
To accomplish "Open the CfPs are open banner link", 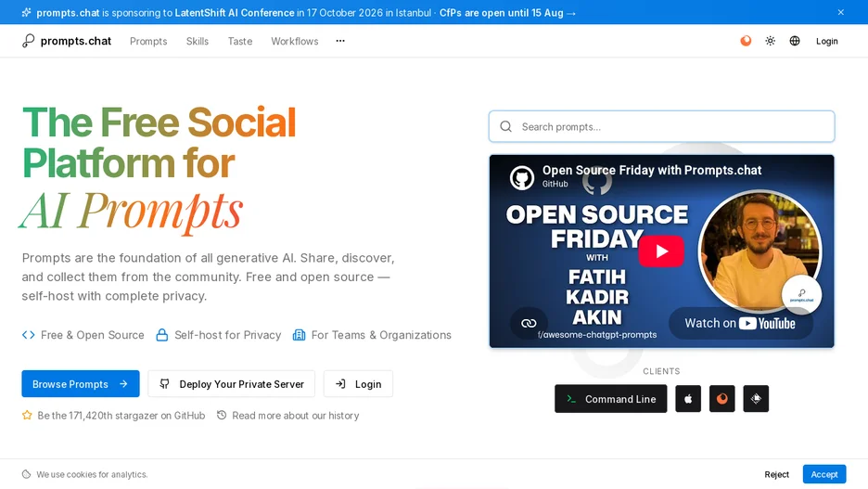I will [x=507, y=13].
